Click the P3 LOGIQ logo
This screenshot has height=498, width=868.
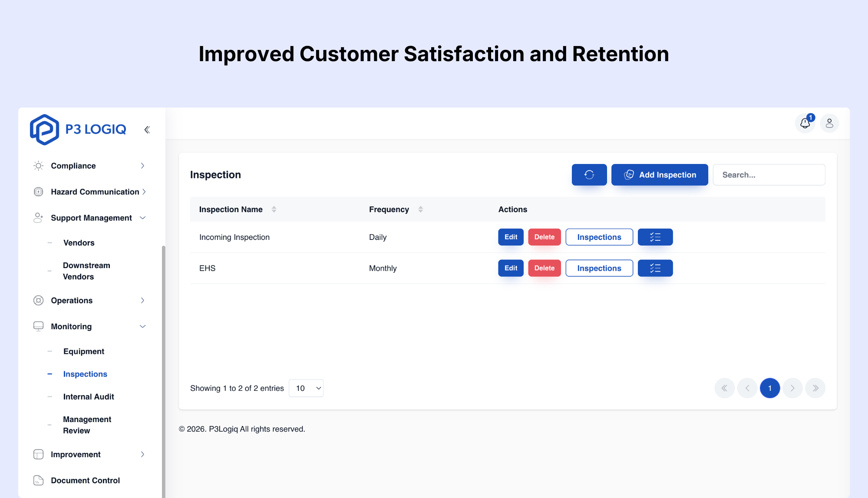tap(78, 129)
